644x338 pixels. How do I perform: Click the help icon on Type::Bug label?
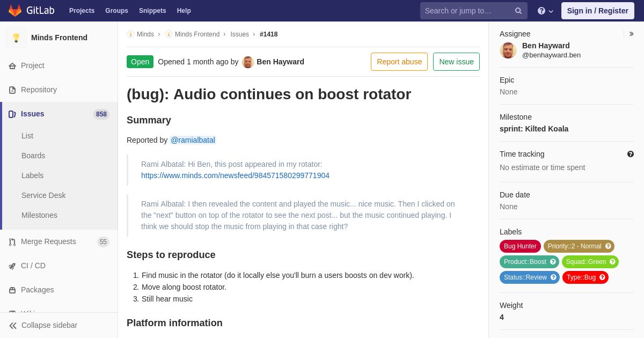click(x=602, y=277)
